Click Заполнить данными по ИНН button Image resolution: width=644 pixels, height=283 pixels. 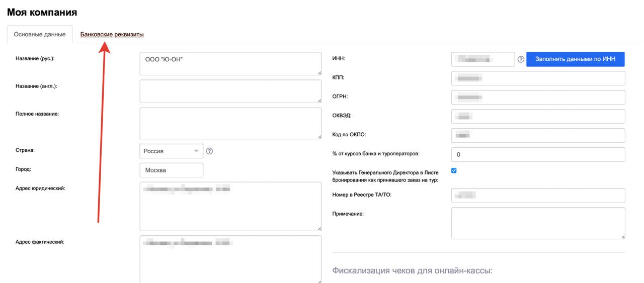(575, 59)
